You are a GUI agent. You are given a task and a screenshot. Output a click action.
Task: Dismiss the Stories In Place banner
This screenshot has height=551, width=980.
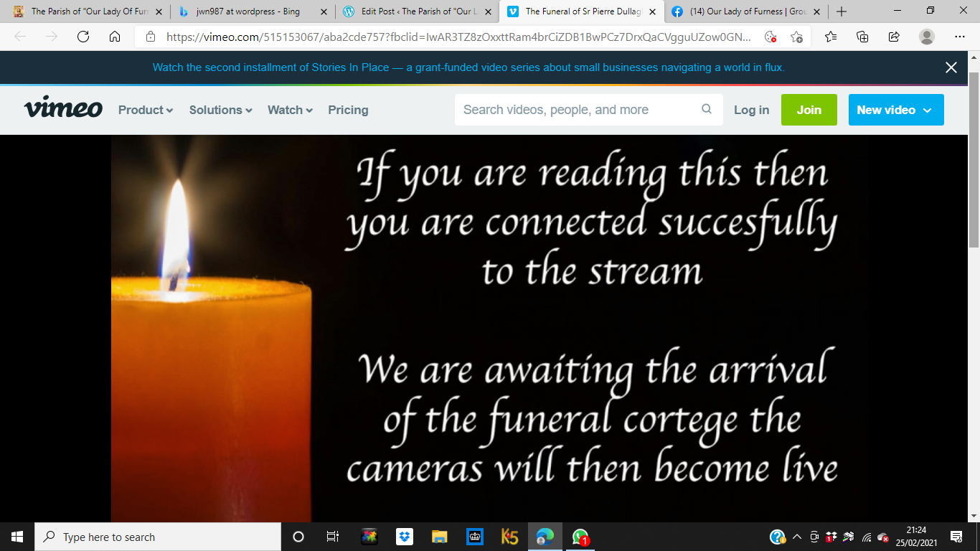951,67
